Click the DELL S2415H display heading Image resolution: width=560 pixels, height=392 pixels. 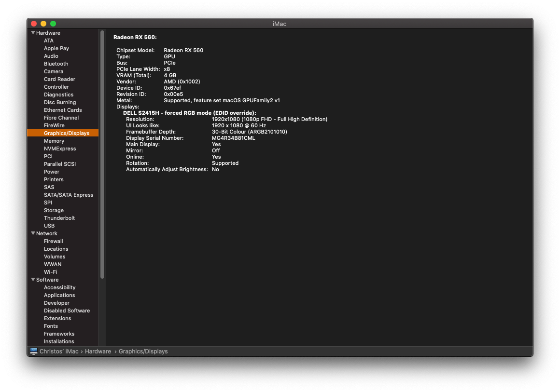click(x=190, y=113)
